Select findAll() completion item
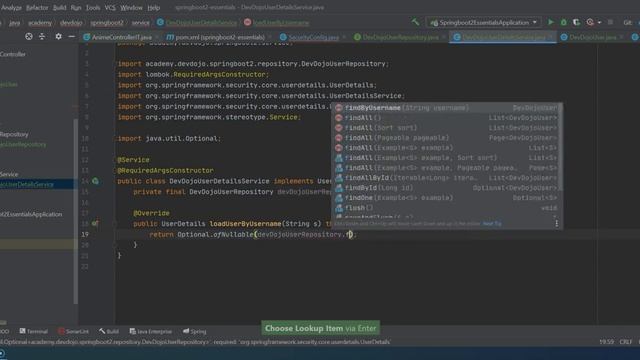640x360 pixels. coord(446,118)
